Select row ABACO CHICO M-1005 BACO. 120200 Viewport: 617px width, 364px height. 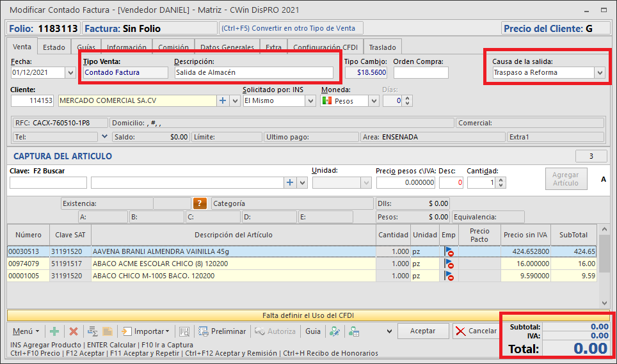tap(301, 276)
